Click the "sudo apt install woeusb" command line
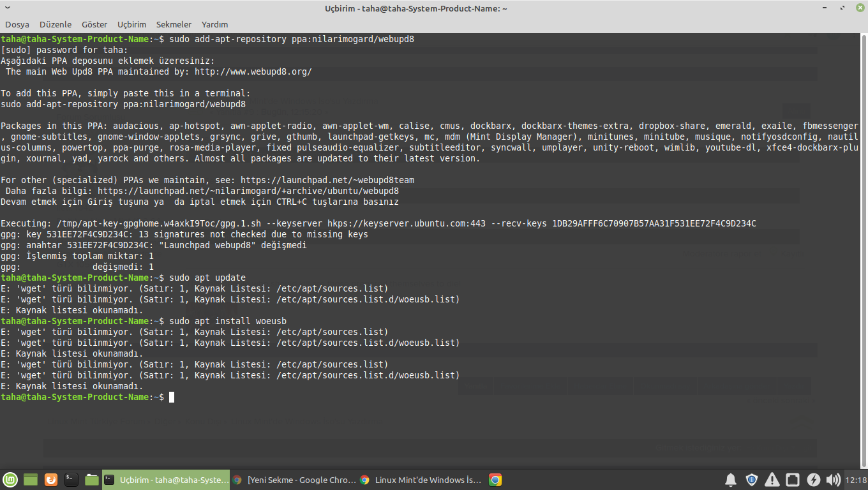Screen dimensions: 868x490 tap(228, 321)
